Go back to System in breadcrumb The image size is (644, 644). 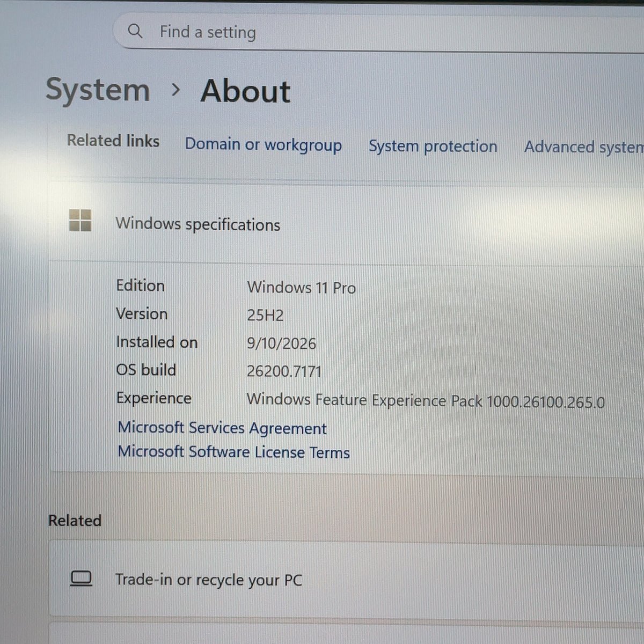pyautogui.click(x=98, y=90)
